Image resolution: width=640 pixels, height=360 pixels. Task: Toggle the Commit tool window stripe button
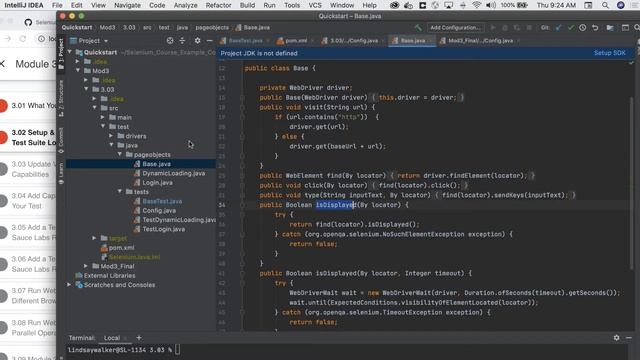pos(61,140)
